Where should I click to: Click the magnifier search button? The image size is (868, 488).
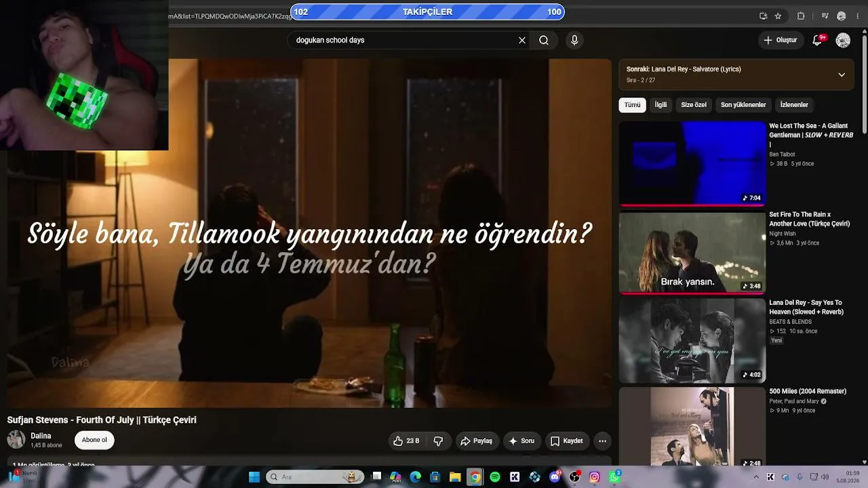point(544,40)
